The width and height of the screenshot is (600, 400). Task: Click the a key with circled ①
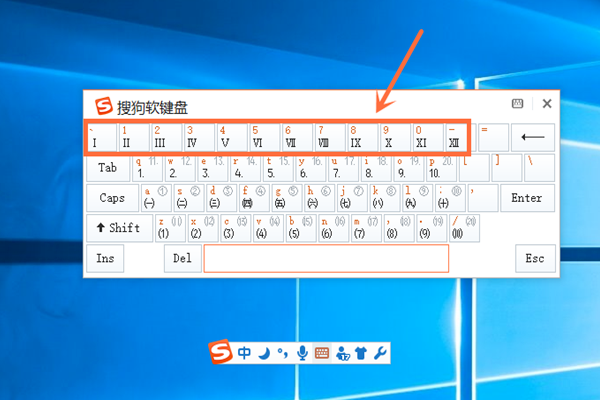(156, 198)
